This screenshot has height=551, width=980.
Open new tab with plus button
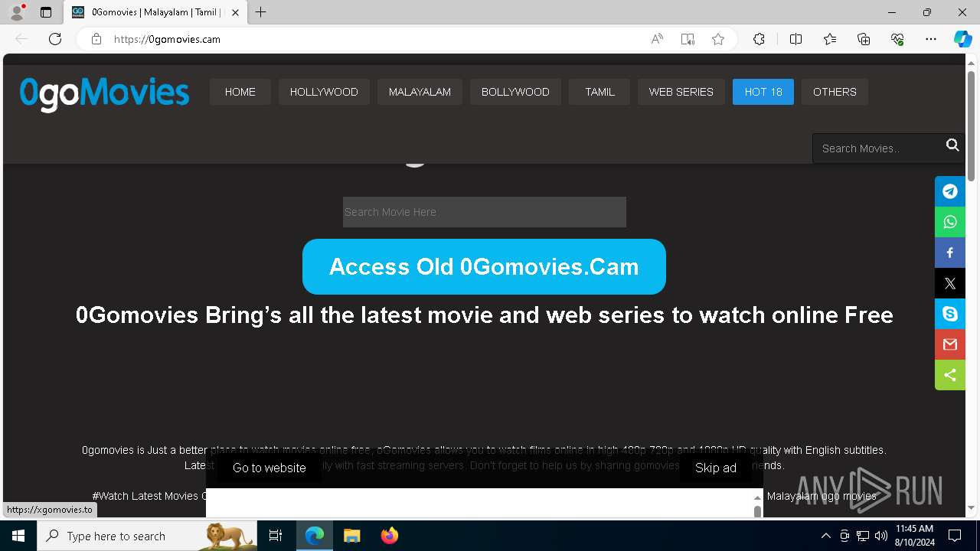tap(261, 12)
